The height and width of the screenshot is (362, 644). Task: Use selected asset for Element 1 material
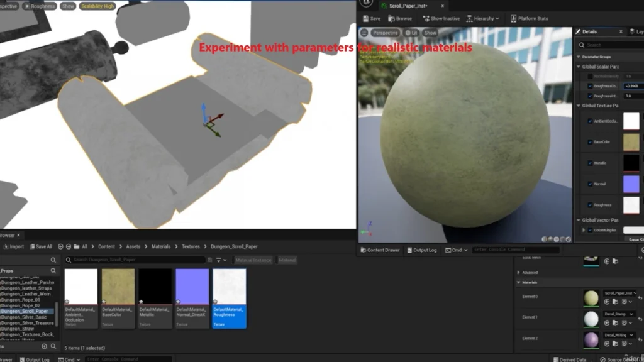click(x=607, y=322)
